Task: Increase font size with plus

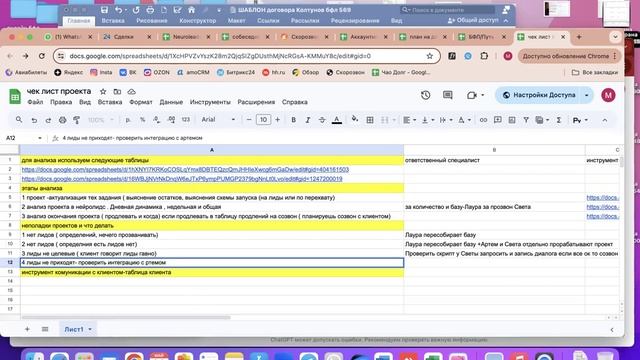Action: click(x=278, y=120)
